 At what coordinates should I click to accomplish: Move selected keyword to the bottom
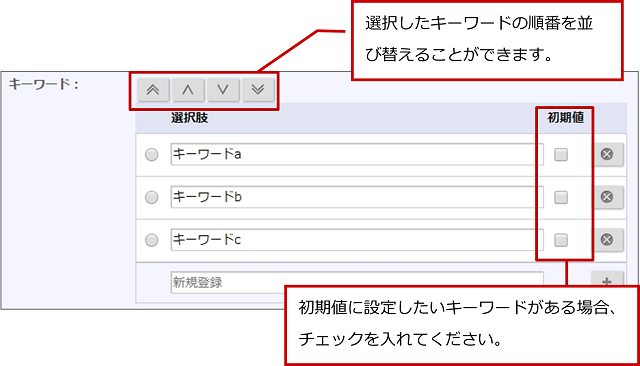[x=258, y=89]
